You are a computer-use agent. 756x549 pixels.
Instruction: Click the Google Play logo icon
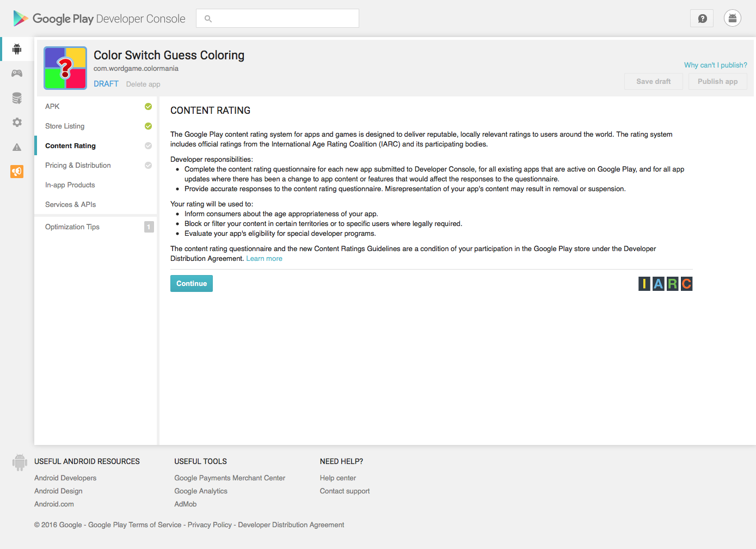tap(21, 19)
